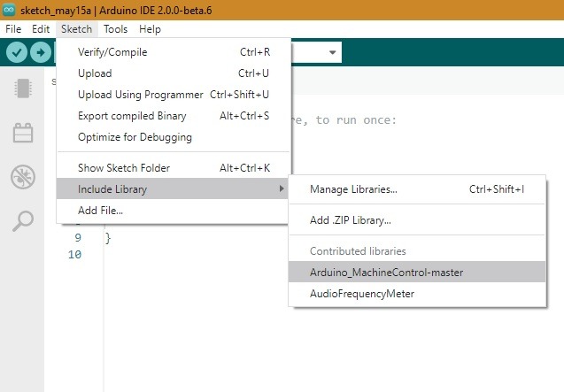This screenshot has width=564, height=392.
Task: Open the File menu
Action: point(13,29)
